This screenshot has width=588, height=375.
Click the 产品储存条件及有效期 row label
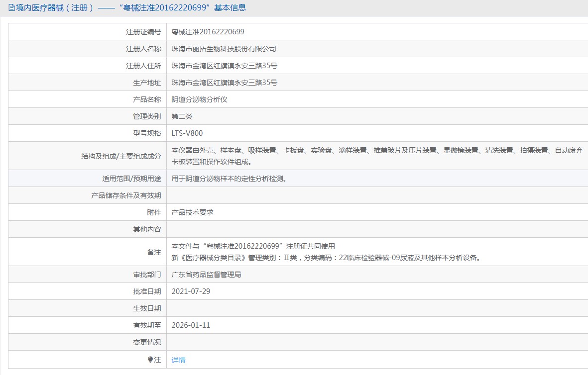click(x=126, y=195)
